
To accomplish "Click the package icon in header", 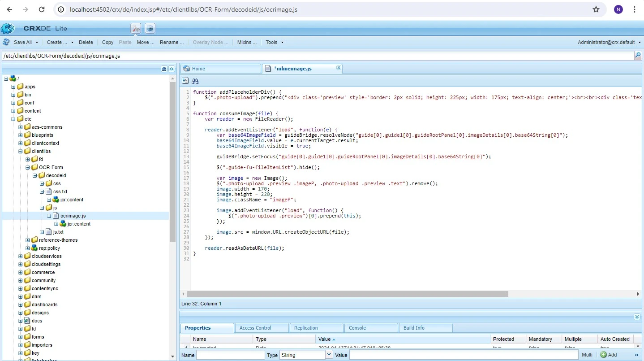I will coord(150,28).
